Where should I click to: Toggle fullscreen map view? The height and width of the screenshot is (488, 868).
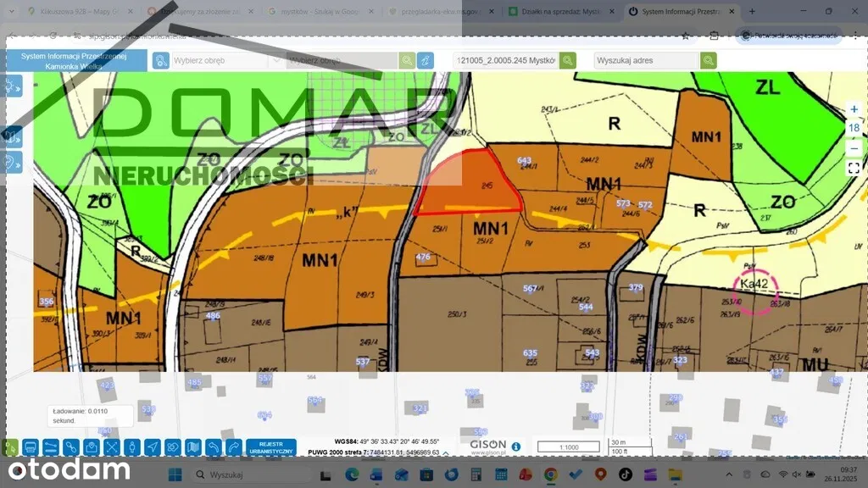[x=854, y=168]
